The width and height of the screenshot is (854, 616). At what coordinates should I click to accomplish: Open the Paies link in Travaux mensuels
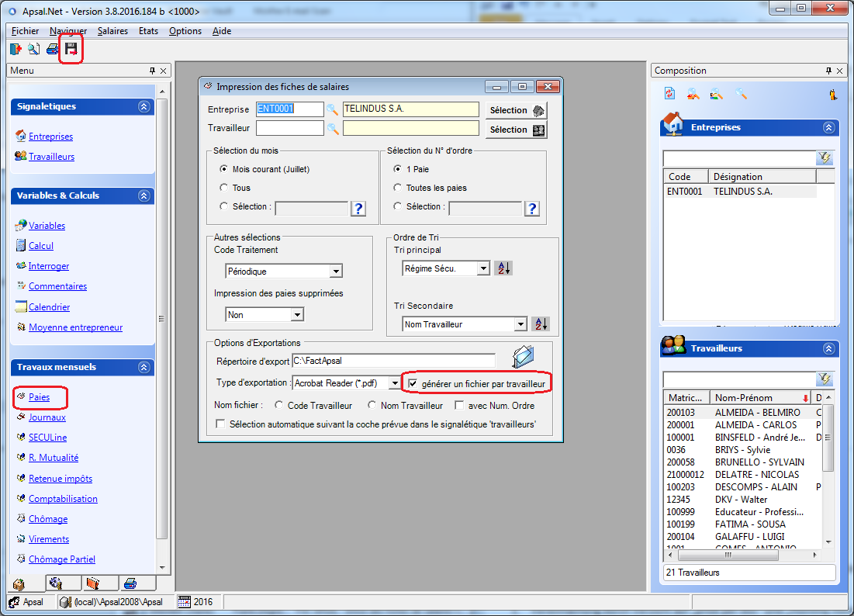point(39,397)
